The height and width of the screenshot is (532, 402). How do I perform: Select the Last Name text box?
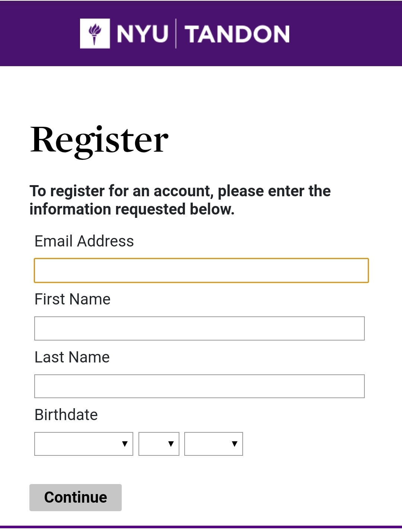point(199,386)
